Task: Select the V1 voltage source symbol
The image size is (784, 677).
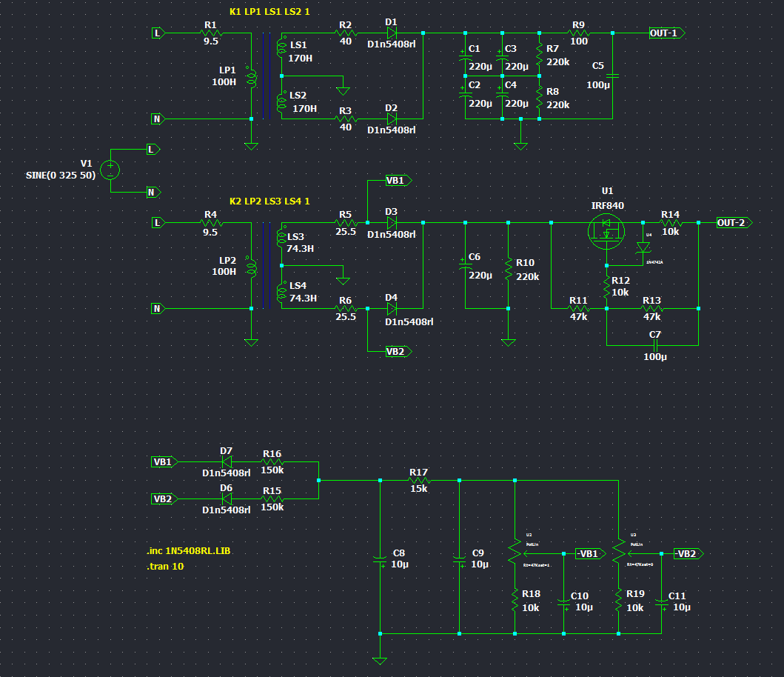Action: pos(110,170)
